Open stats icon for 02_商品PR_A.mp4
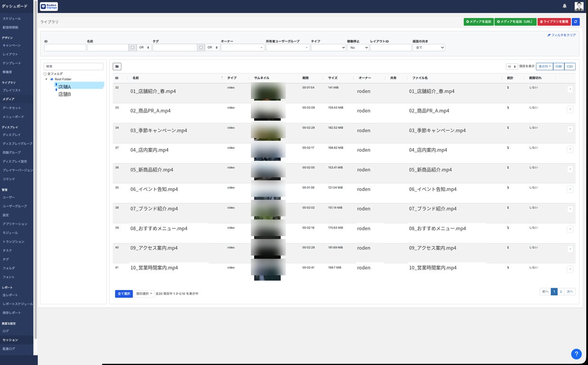Image resolution: width=588 pixels, height=365 pixels. click(x=508, y=107)
